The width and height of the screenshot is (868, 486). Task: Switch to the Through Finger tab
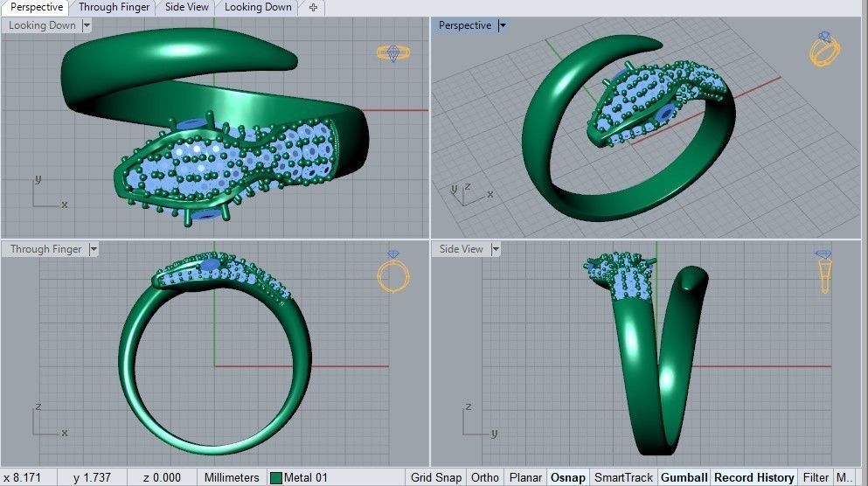114,7
